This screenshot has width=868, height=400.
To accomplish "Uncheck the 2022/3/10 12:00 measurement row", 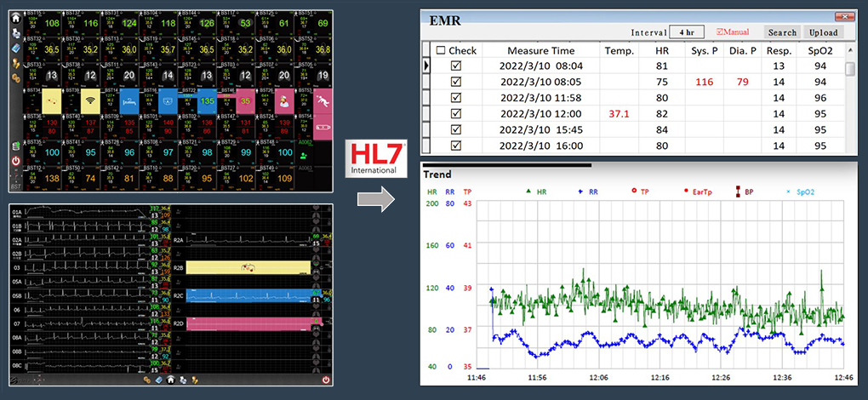I will (x=456, y=114).
